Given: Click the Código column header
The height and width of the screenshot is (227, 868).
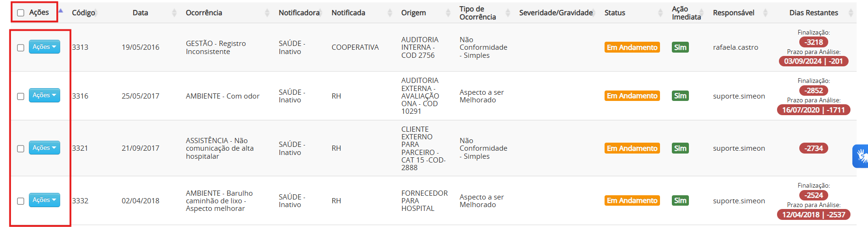Looking at the screenshot, I should 83,13.
